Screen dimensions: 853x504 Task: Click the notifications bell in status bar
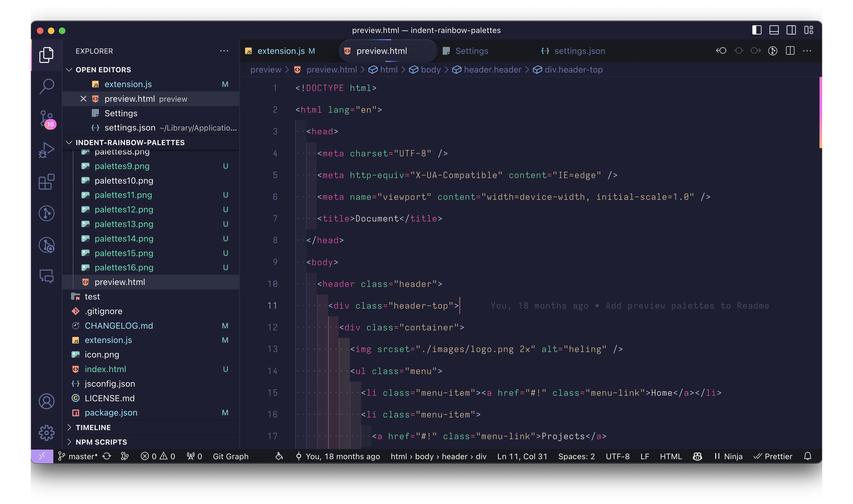click(x=807, y=456)
